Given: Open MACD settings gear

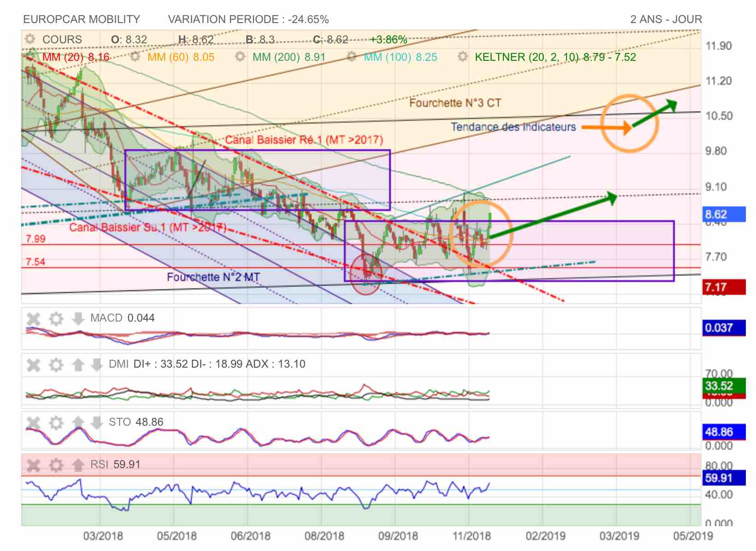Looking at the screenshot, I should click(x=56, y=318).
